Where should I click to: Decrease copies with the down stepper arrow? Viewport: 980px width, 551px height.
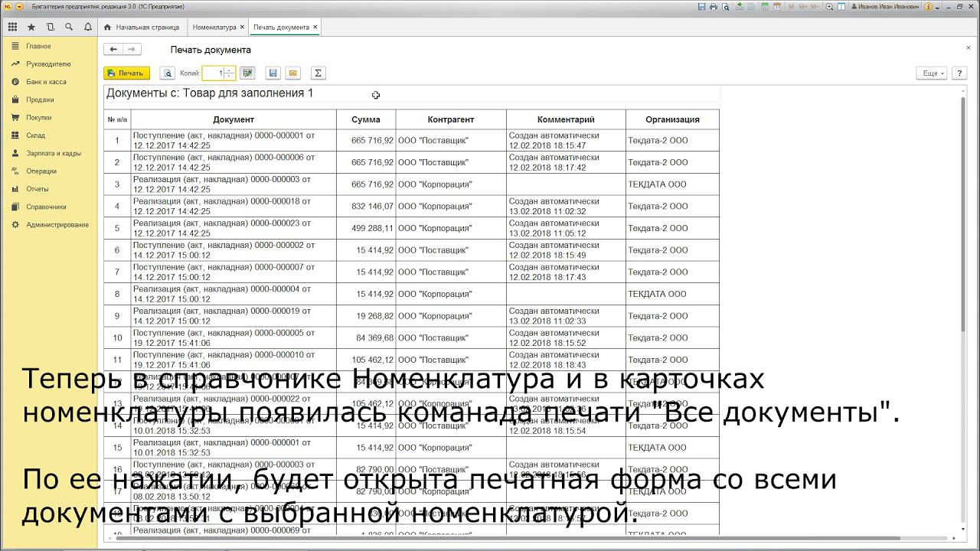(x=229, y=77)
